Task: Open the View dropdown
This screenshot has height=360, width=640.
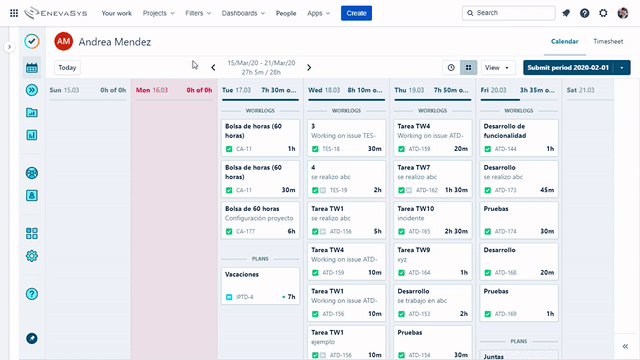Action: point(498,68)
